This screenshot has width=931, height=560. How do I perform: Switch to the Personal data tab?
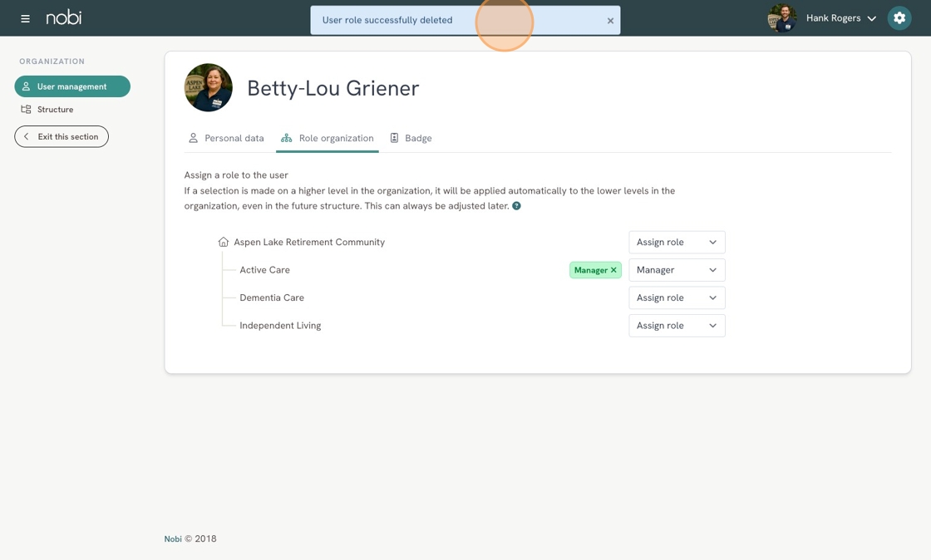click(x=226, y=139)
